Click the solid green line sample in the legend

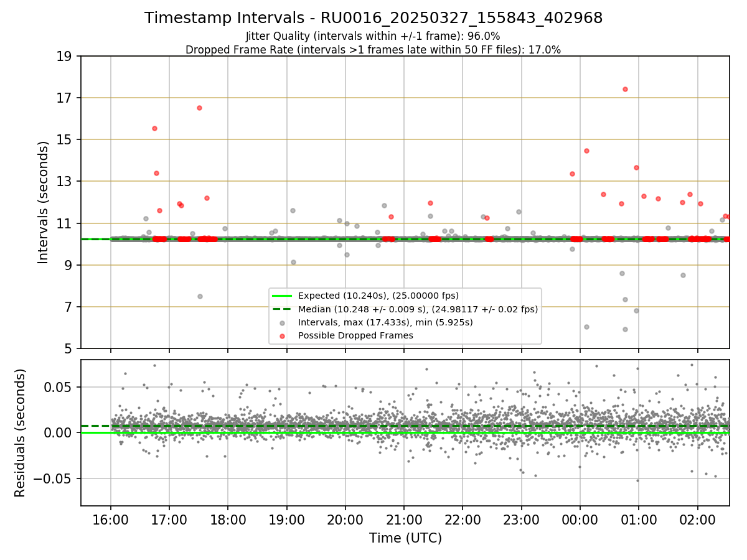coord(283,296)
